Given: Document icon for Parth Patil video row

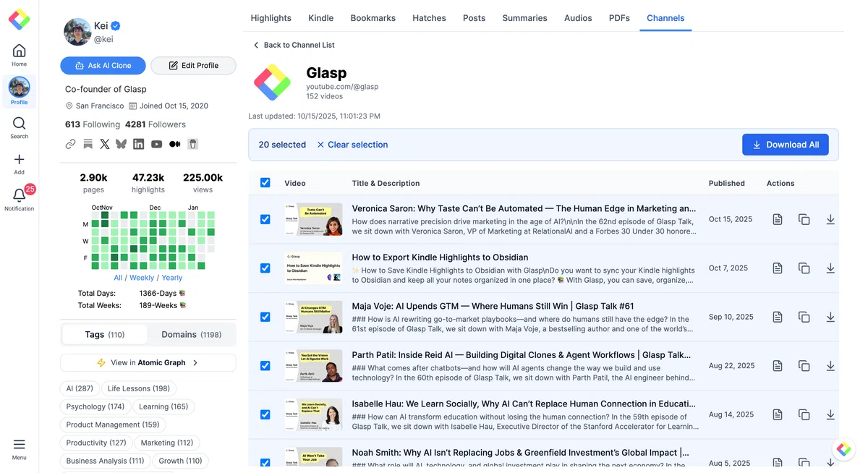Looking at the screenshot, I should [x=778, y=366].
